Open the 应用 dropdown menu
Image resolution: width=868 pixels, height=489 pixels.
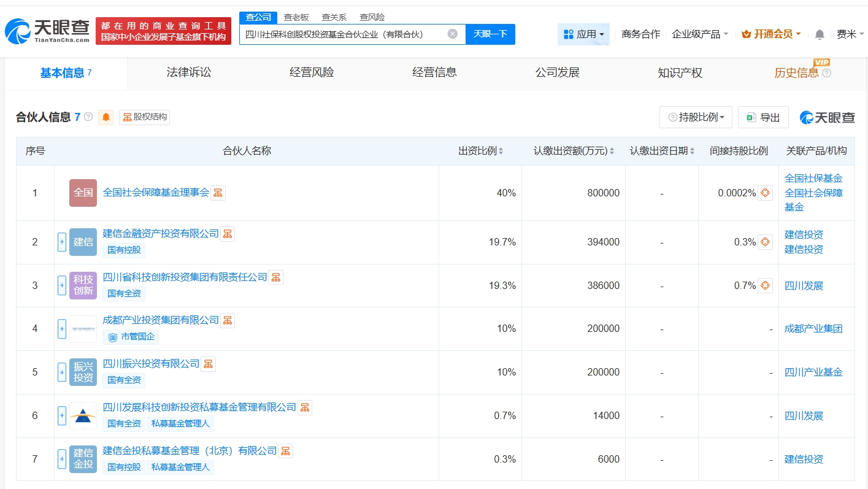pos(583,34)
